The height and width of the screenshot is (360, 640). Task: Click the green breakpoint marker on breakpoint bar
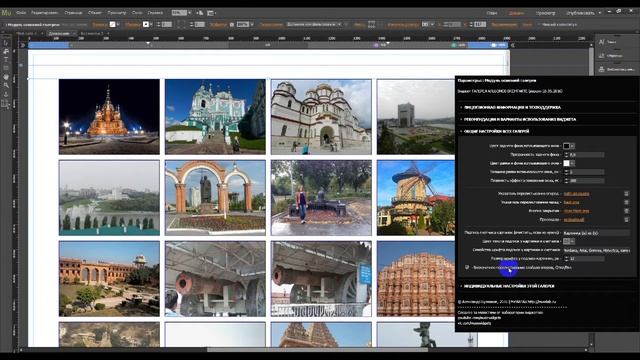(x=453, y=45)
